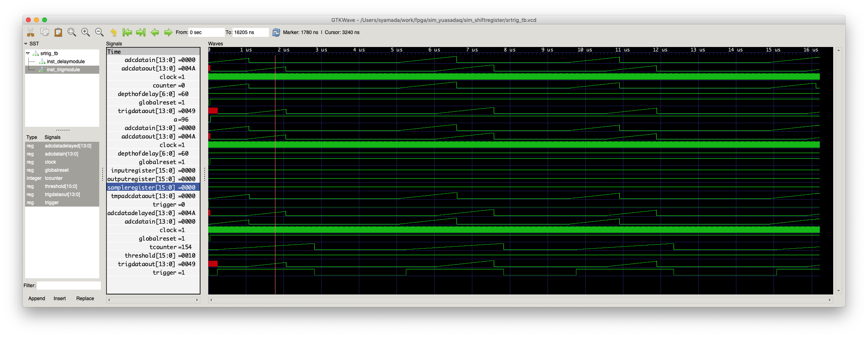868x337 pixels.
Task: Click the Copy toolbar icon
Action: point(45,32)
